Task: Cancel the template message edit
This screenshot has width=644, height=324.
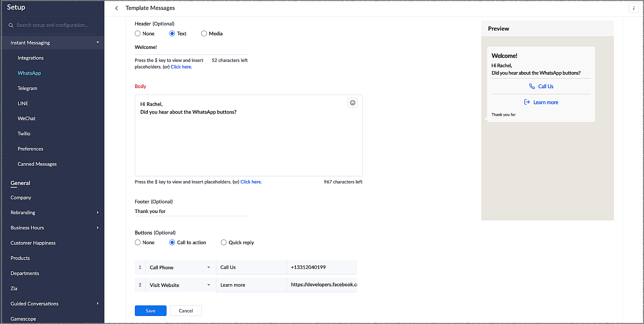Action: (x=186, y=310)
